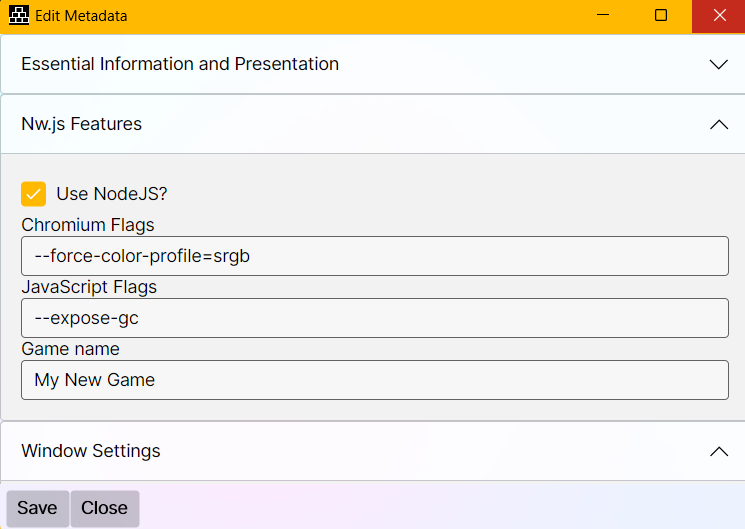Uncheck the Use NodeJS checkbox
The width and height of the screenshot is (745, 529).
pos(34,194)
